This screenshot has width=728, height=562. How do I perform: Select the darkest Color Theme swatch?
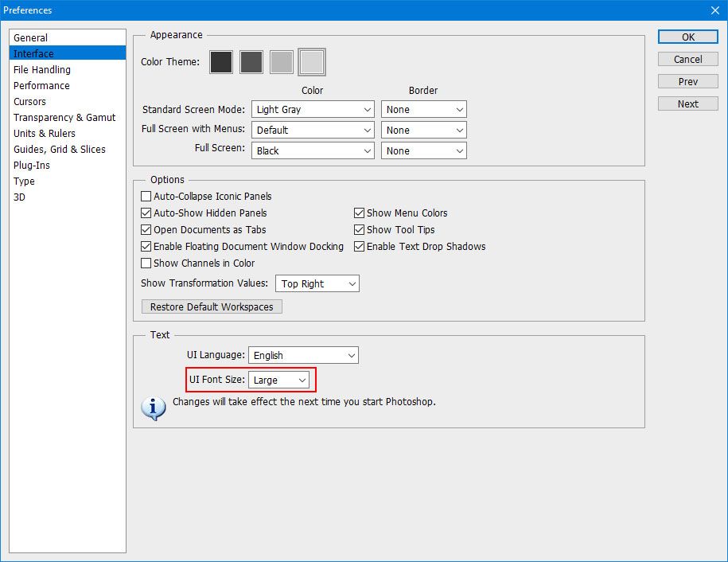click(220, 61)
